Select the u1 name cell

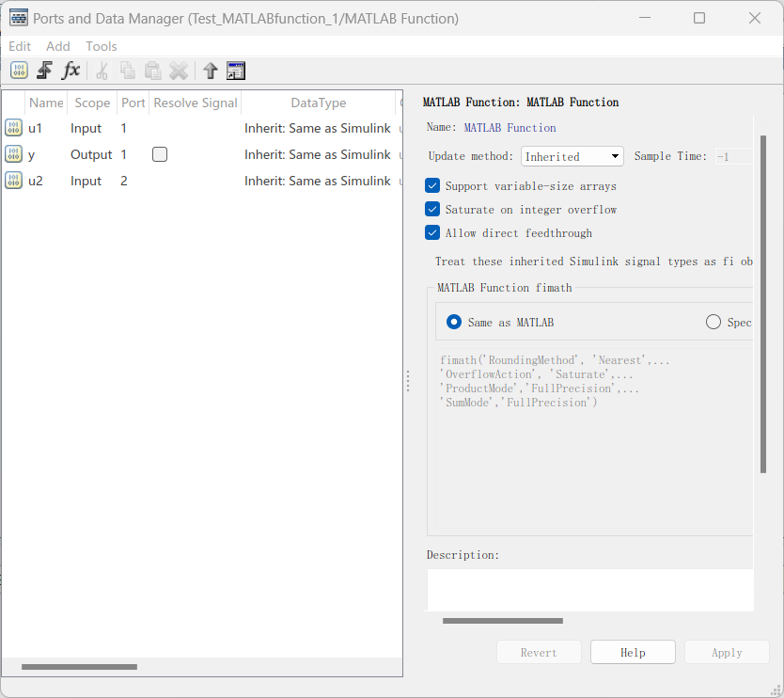(36, 128)
